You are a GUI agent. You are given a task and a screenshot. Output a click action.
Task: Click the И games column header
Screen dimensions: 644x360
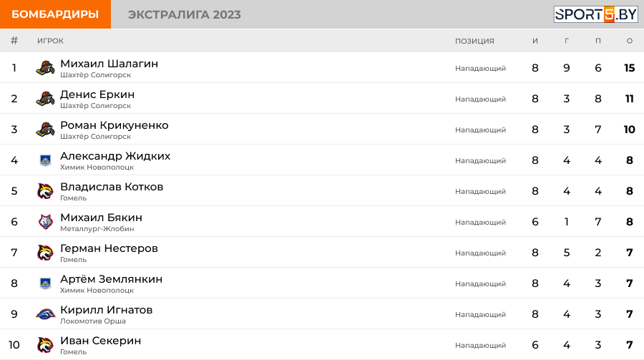point(535,41)
